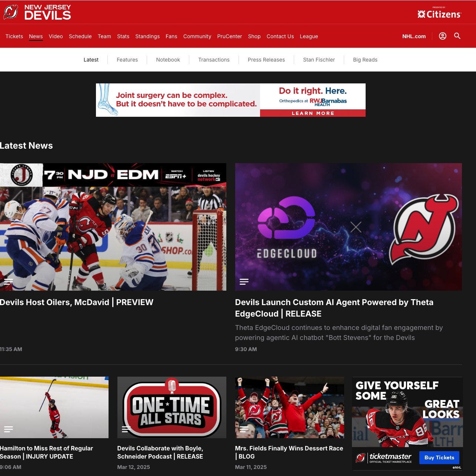Click the New Jersey Devils logo
Image resolution: width=476 pixels, height=476 pixels.
37,12
